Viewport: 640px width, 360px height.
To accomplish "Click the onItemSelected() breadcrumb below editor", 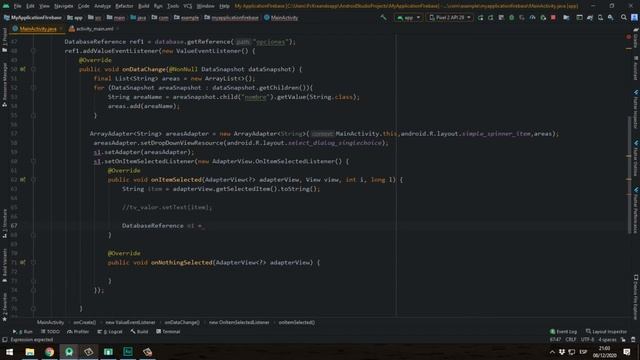I will pyautogui.click(x=297, y=322).
